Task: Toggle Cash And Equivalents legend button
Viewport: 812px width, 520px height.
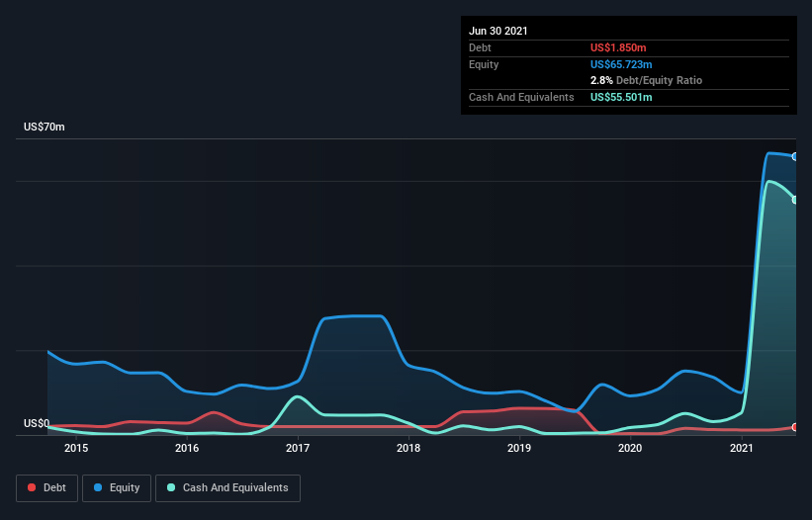Action: pos(227,488)
